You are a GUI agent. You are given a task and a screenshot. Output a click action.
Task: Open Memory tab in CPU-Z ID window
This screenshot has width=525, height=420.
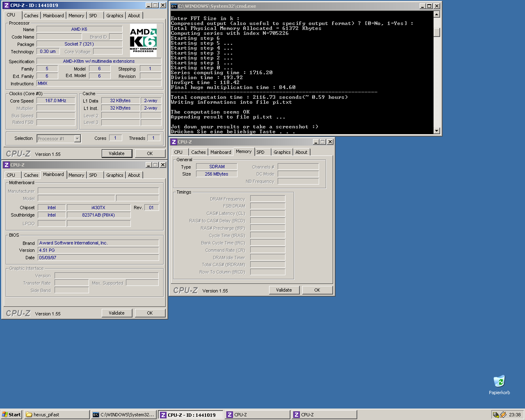76,16
